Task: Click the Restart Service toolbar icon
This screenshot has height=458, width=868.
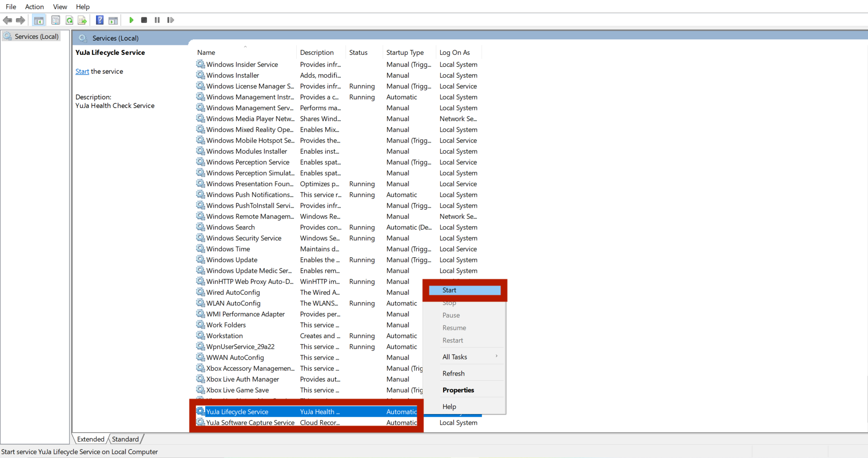Action: click(x=171, y=20)
